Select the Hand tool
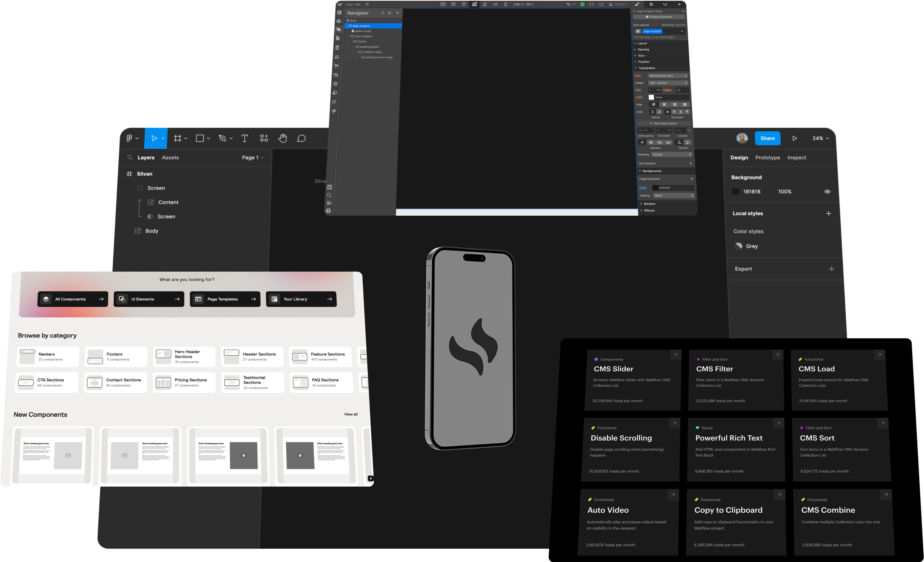Viewport: 924px width, 562px height. click(282, 138)
